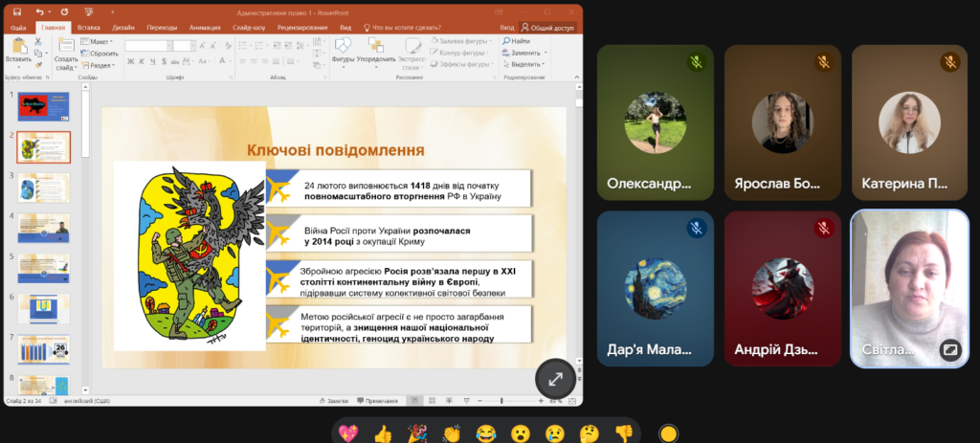
Task: Send the thumbs up emoji reaction
Action: coord(383,433)
